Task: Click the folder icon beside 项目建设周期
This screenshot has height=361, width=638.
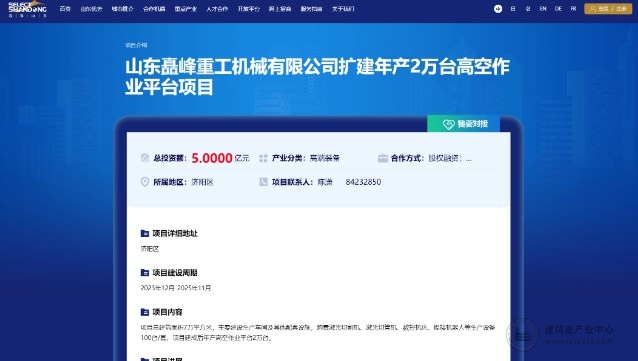Action: [x=144, y=273]
